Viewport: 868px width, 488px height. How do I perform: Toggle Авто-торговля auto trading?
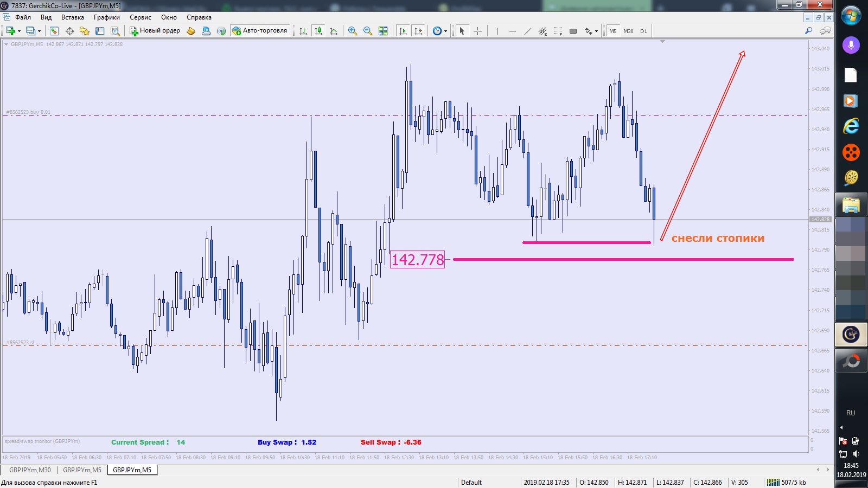(260, 31)
